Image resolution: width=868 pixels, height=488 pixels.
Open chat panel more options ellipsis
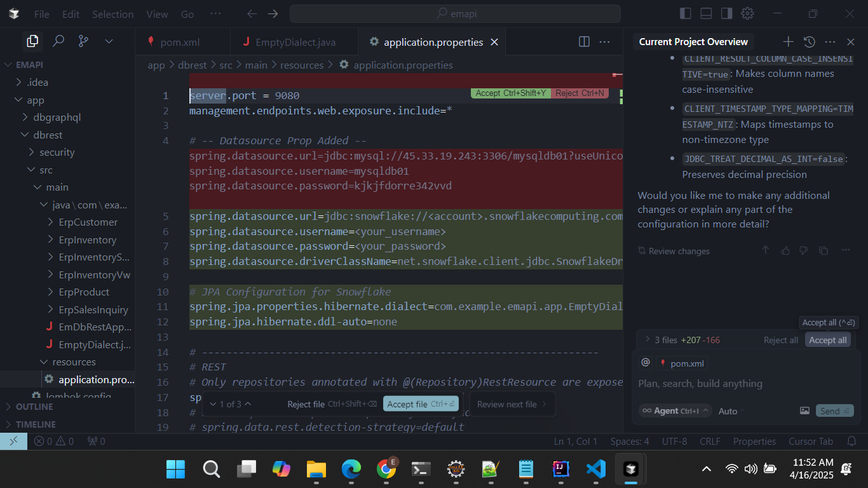[830, 41]
